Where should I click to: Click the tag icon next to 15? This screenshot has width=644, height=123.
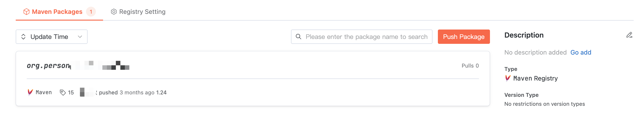point(63,93)
